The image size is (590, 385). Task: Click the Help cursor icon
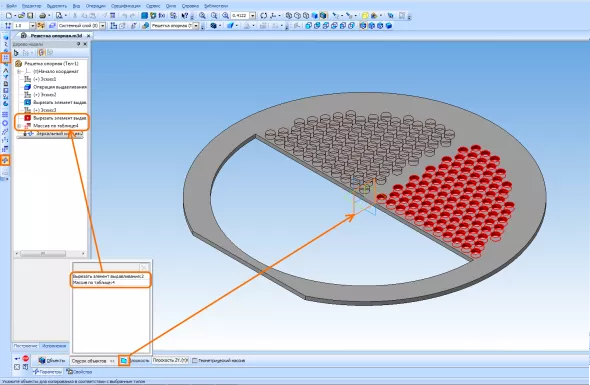pos(185,15)
